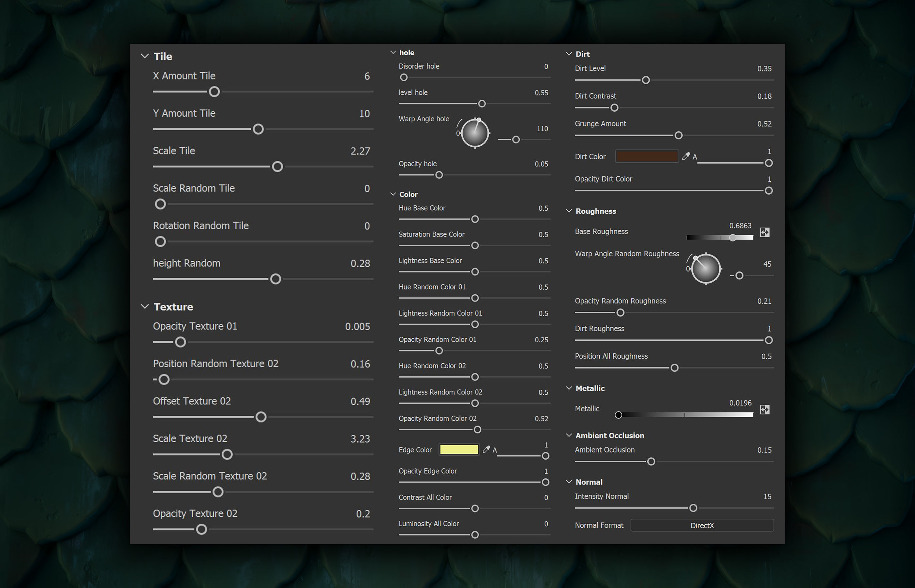This screenshot has height=588, width=915.
Task: Collapse the hole parameter group
Action: [x=393, y=52]
